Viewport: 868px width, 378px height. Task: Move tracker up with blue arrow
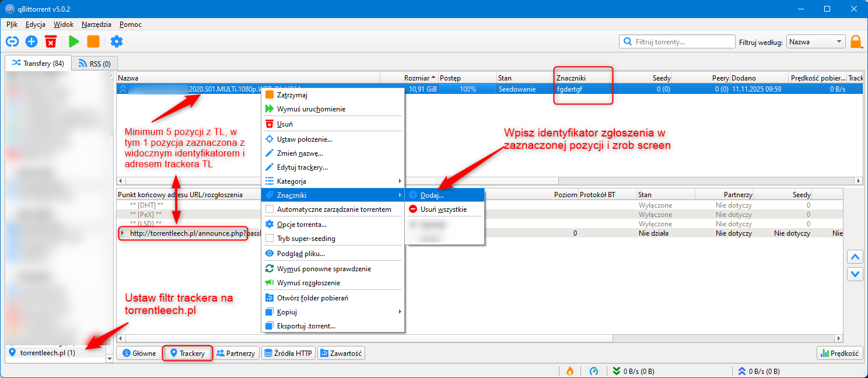[855, 257]
